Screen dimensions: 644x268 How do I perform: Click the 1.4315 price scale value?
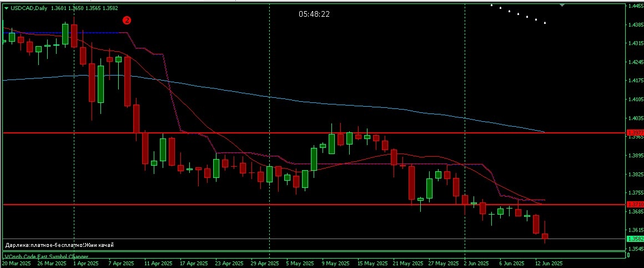point(635,43)
